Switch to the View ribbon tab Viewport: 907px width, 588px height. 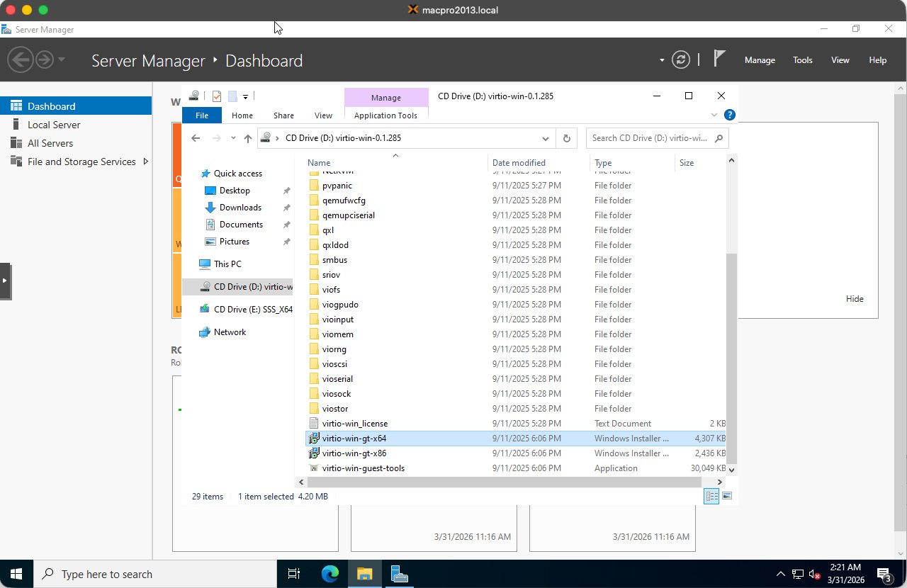click(x=323, y=115)
